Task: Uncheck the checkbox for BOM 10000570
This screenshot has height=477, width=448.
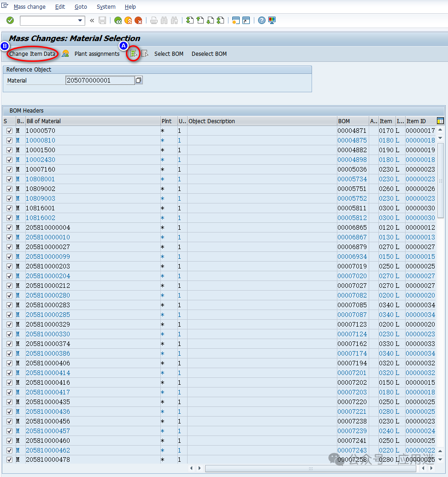Action: [10, 131]
